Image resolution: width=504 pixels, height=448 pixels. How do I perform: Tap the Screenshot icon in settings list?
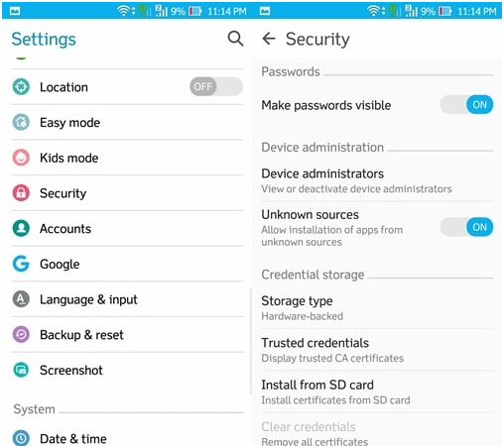[21, 370]
